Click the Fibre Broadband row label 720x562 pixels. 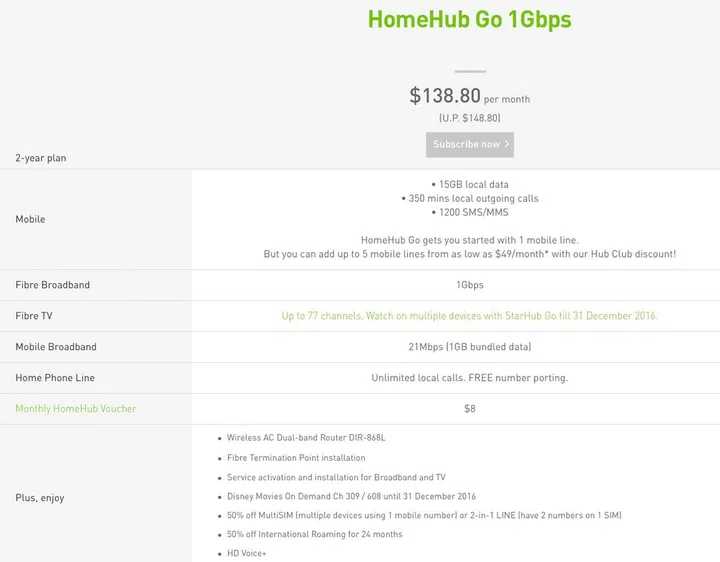tap(52, 285)
